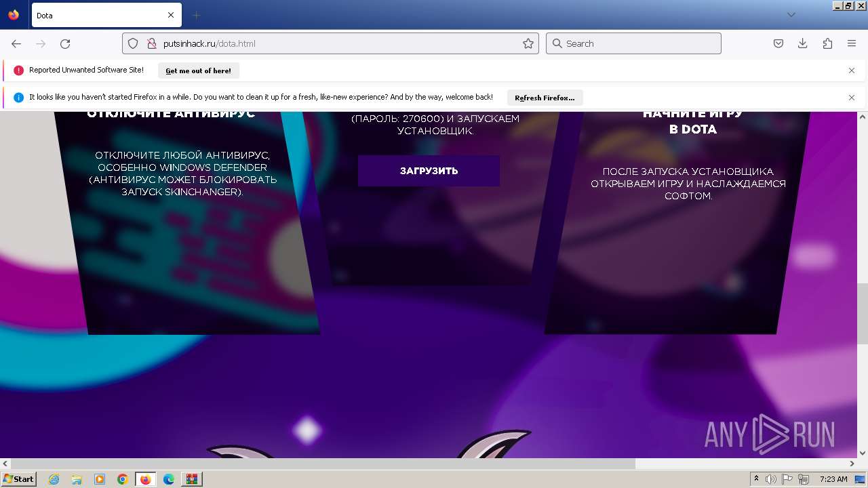868x488 pixels.
Task: Click the vertical scrollbar thumb
Action: tap(863, 314)
